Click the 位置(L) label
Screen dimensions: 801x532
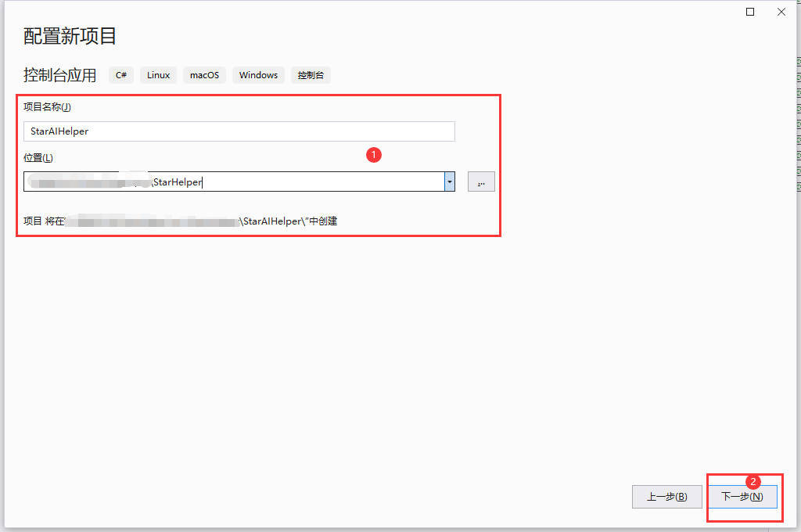point(38,158)
